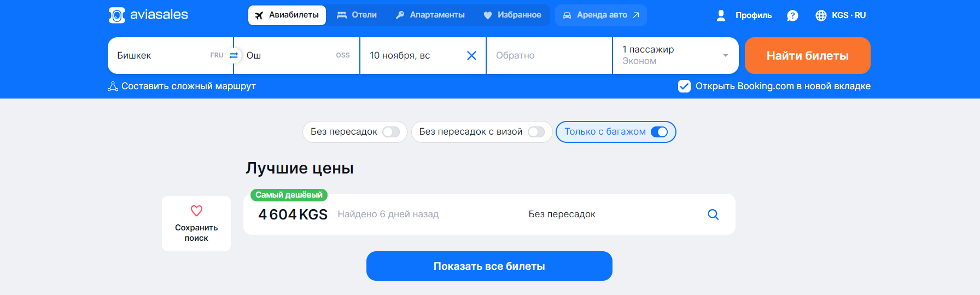
Task: Switch to the Отели tab
Action: (357, 15)
